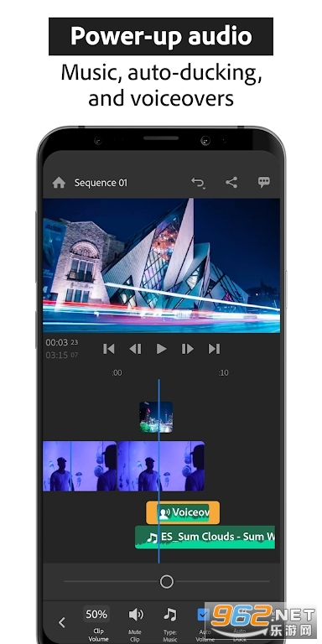Jump to next edit point
322x644 pixels.
[x=214, y=349]
